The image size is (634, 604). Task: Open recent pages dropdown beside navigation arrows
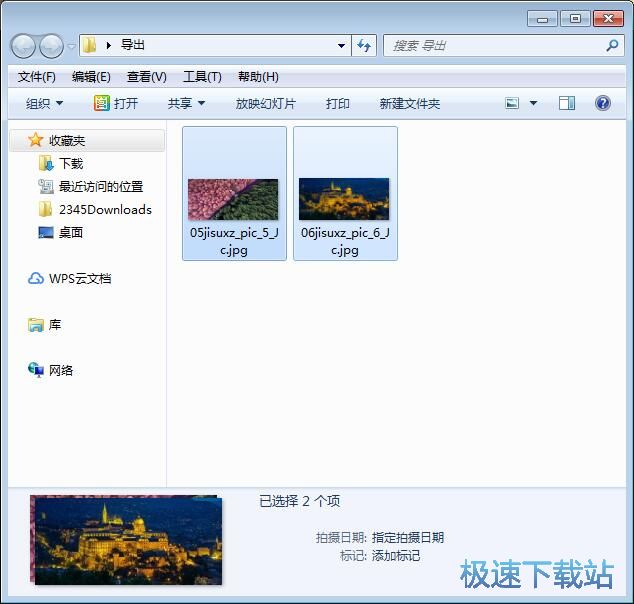coord(71,46)
